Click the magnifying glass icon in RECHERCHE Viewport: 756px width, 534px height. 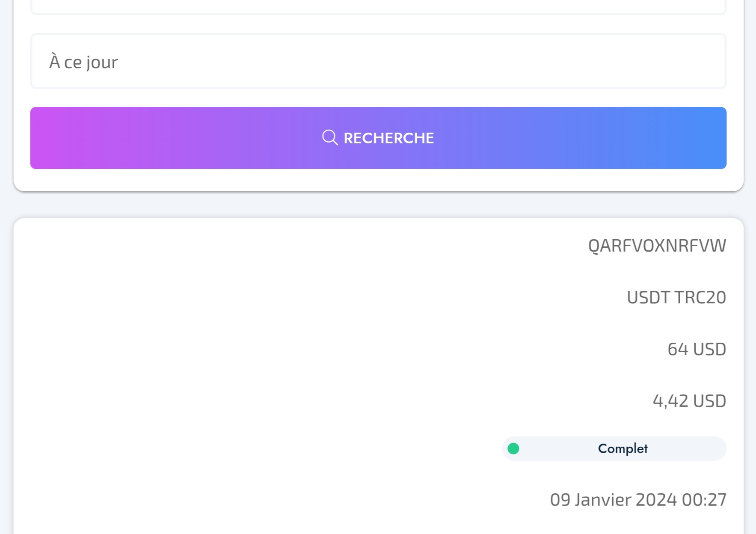pyautogui.click(x=330, y=138)
